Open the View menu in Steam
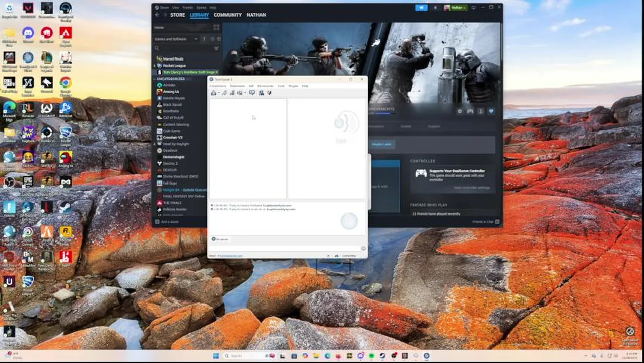The image size is (644, 363). [x=175, y=8]
